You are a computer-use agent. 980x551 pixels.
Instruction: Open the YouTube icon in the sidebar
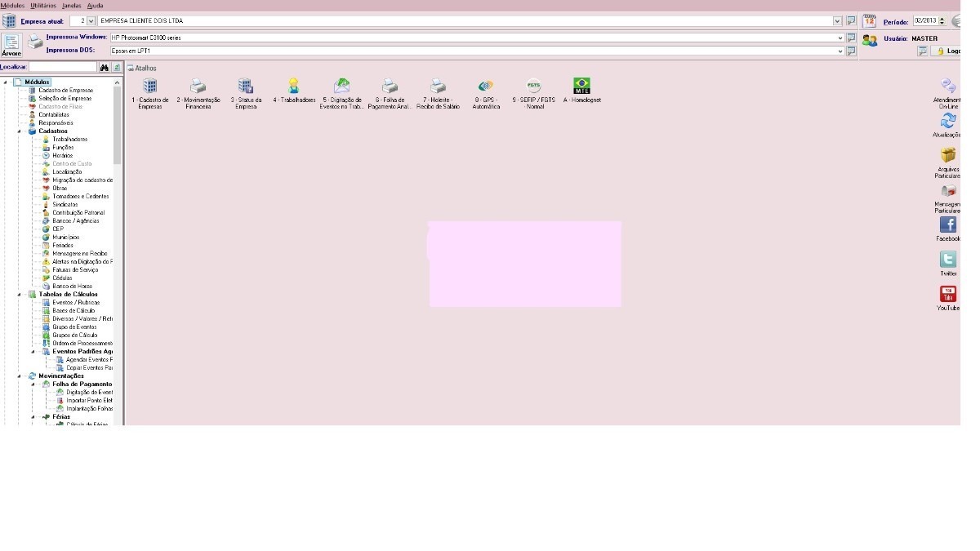pos(947,294)
